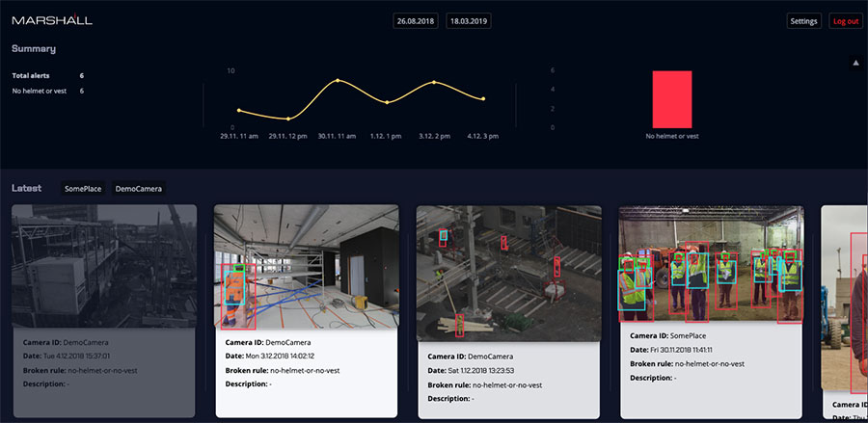This screenshot has height=423, width=868.
Task: Click the chart point at 29.11. 12 pm
Action: pos(288,119)
